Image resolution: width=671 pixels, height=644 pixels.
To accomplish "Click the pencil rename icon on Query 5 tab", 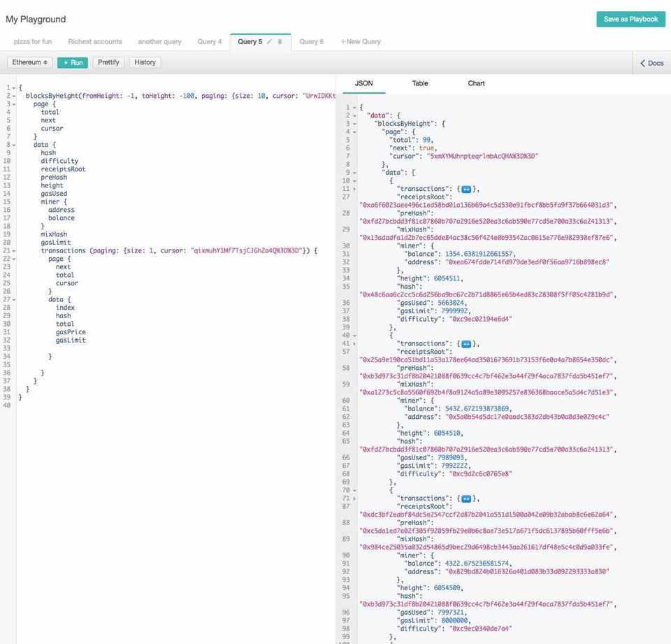I will pyautogui.click(x=270, y=42).
